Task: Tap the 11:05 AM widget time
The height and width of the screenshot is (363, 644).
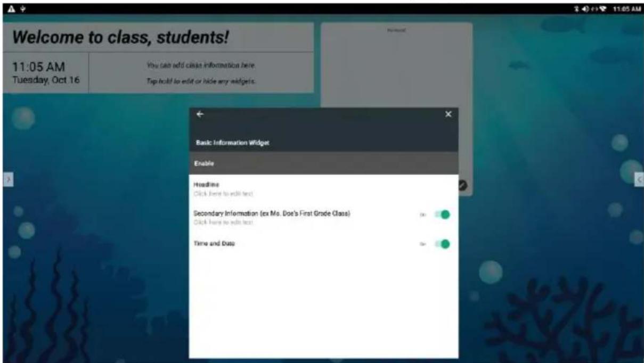Action: tap(38, 67)
